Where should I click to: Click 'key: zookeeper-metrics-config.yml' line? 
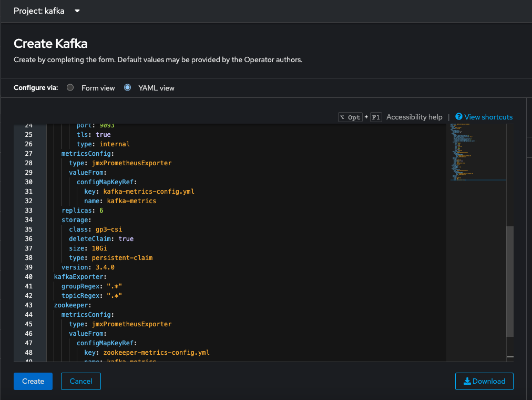pyautogui.click(x=147, y=353)
